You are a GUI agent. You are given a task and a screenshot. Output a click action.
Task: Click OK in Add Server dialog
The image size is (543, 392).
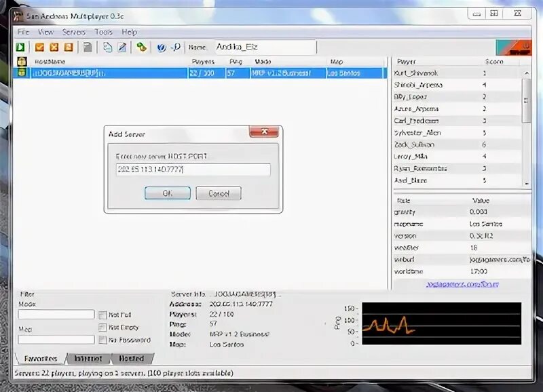click(168, 193)
